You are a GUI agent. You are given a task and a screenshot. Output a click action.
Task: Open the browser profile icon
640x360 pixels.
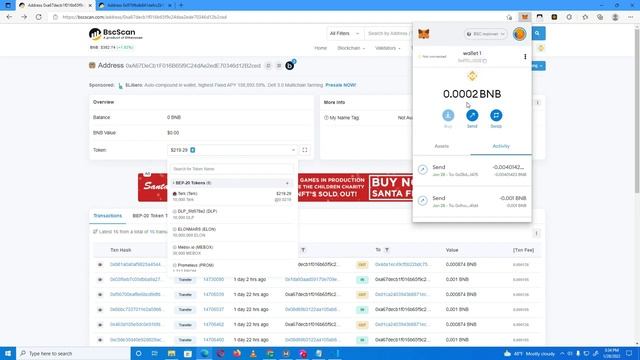pyautogui.click(x=615, y=17)
